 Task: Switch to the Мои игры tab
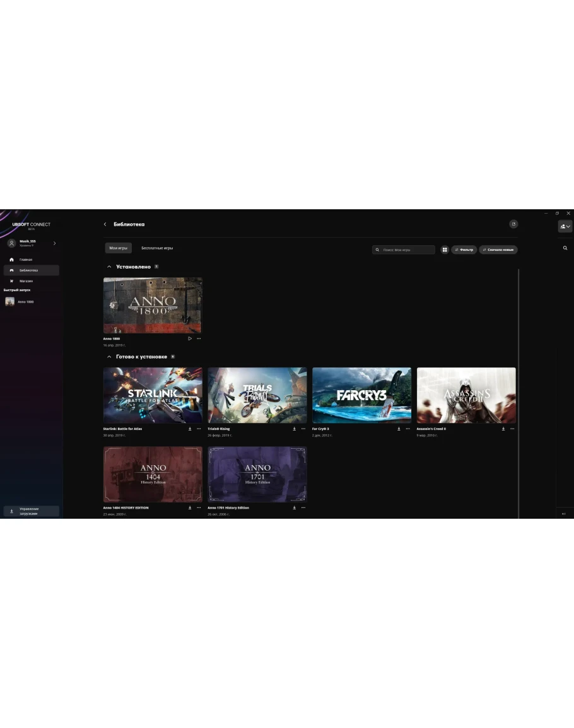coord(118,248)
